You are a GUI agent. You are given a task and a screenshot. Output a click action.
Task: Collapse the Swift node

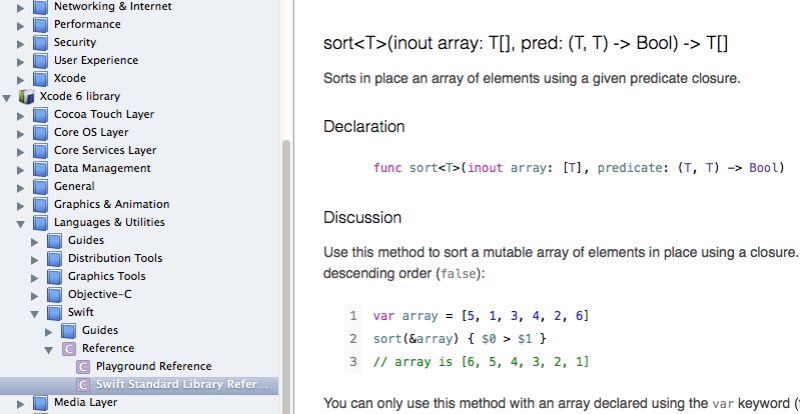tap(35, 313)
